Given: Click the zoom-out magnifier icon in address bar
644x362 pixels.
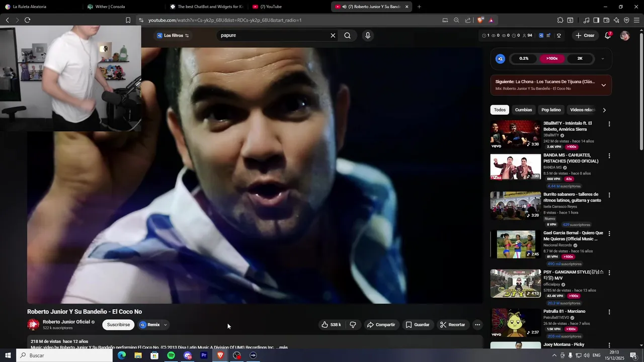Looking at the screenshot, I should [456, 20].
